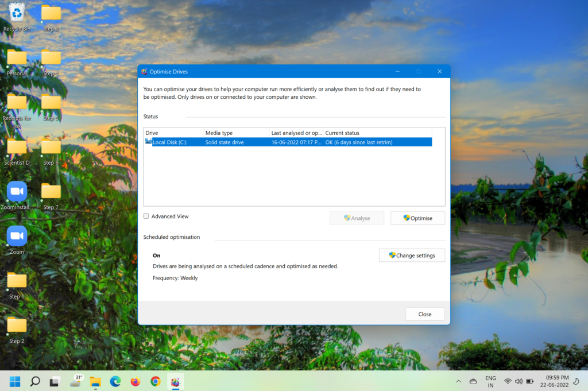Select the Personal folder icon
Viewport: 588px width, 391px height.
tap(17, 62)
